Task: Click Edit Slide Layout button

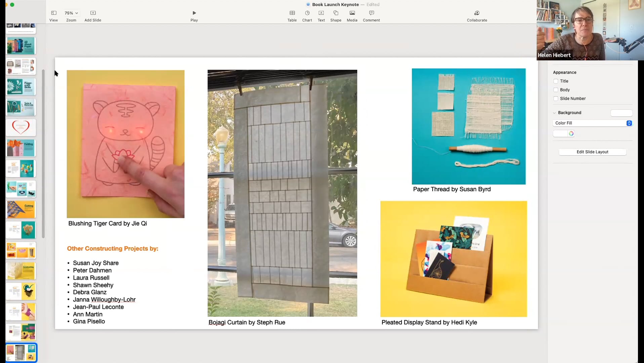Action: (x=593, y=152)
